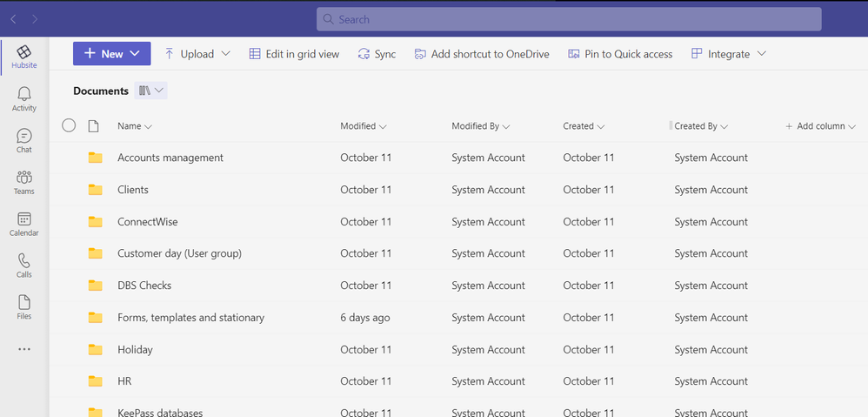
Task: Open the Teams section
Action: click(24, 182)
